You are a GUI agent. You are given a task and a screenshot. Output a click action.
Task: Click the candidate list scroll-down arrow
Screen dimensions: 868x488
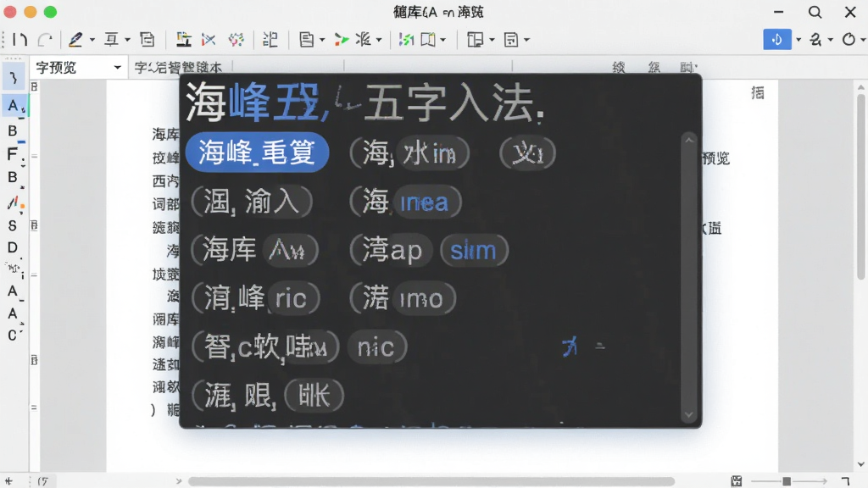click(688, 414)
